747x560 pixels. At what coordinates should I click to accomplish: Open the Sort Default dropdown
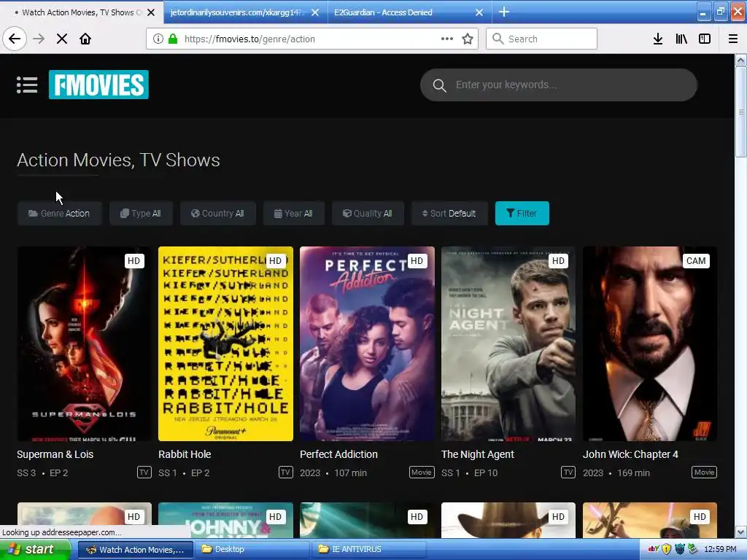[449, 214]
